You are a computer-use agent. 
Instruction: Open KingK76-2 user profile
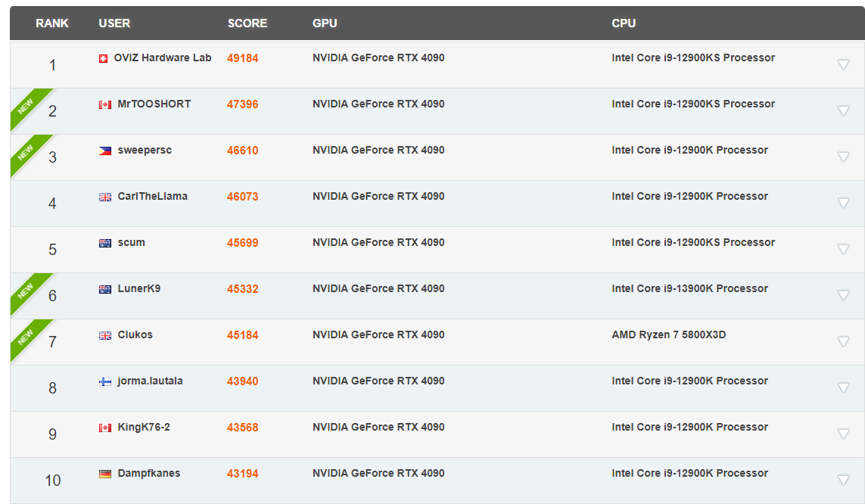pos(144,427)
